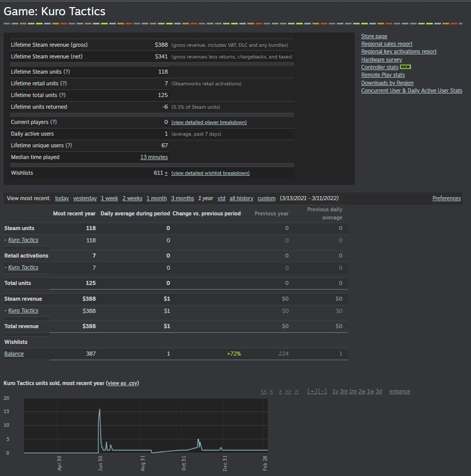This screenshot has width=471, height=476.
Task: Click the enhance chart link
Action: 400,391
